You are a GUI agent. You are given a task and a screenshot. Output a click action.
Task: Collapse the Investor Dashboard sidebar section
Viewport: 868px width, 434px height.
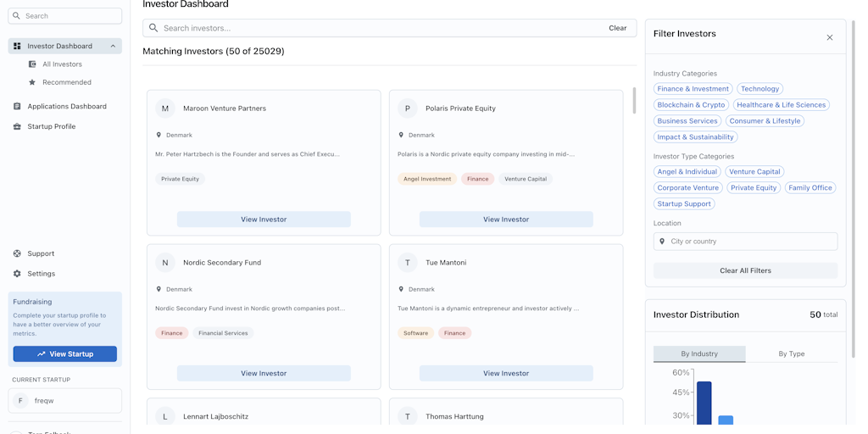(113, 46)
